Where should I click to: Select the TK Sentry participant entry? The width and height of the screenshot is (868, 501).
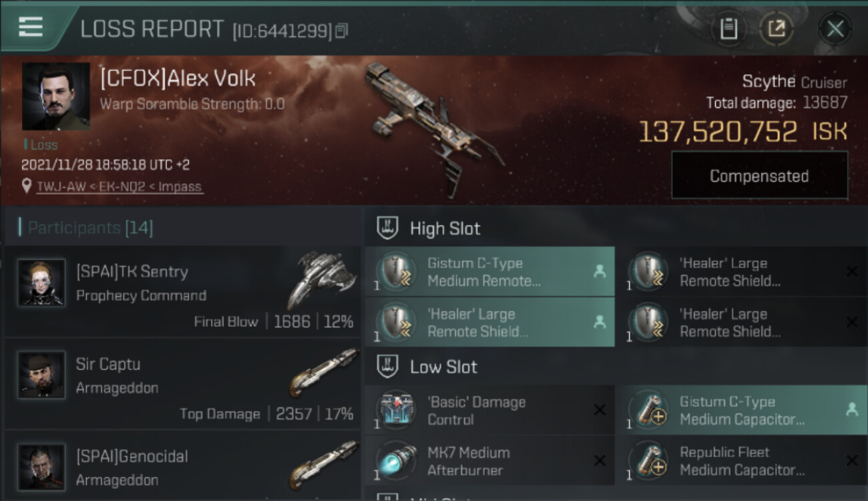pos(182,291)
